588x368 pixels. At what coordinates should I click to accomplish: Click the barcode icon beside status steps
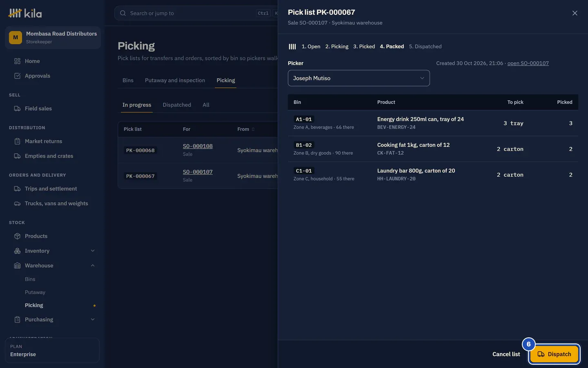[x=292, y=47]
